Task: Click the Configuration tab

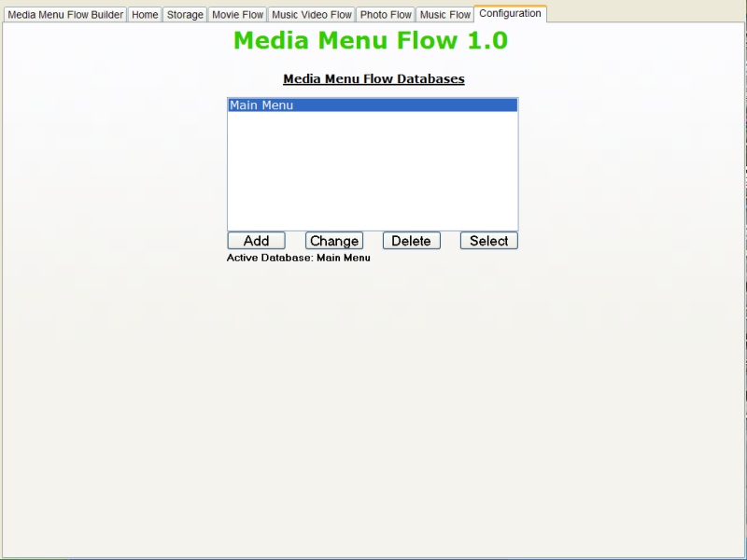Action: click(510, 14)
